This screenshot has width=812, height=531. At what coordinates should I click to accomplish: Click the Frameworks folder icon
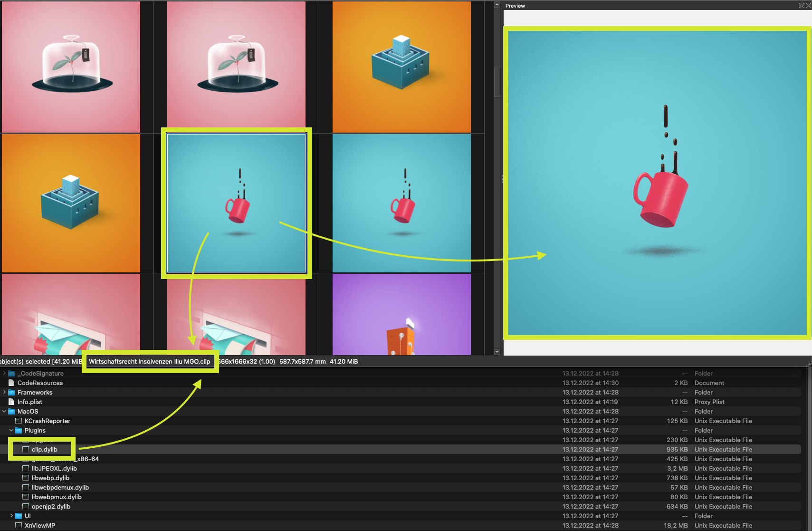click(x=11, y=392)
